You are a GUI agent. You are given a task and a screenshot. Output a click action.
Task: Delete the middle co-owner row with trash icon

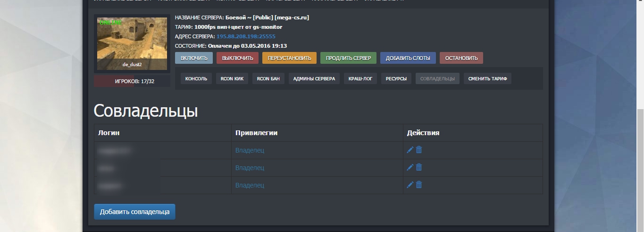coord(418,167)
